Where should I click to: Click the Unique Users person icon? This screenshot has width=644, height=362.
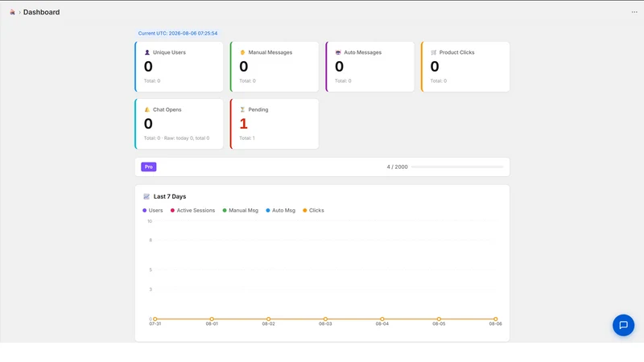tap(147, 52)
